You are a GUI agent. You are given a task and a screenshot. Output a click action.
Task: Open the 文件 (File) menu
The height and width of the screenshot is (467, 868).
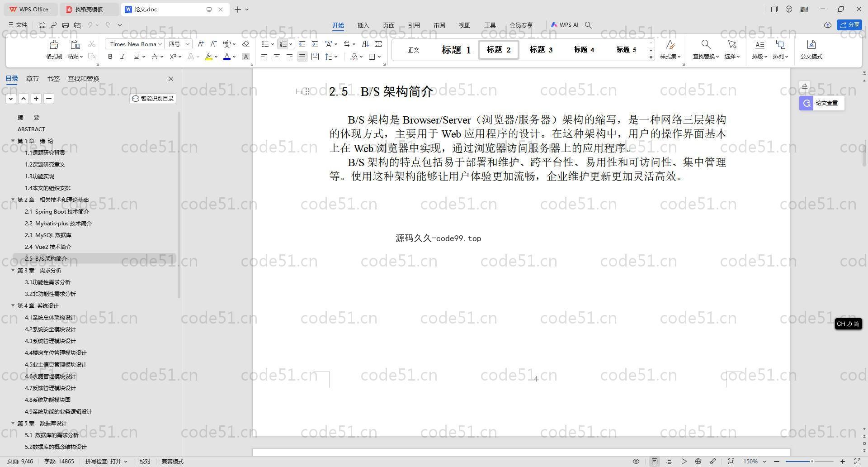18,25
